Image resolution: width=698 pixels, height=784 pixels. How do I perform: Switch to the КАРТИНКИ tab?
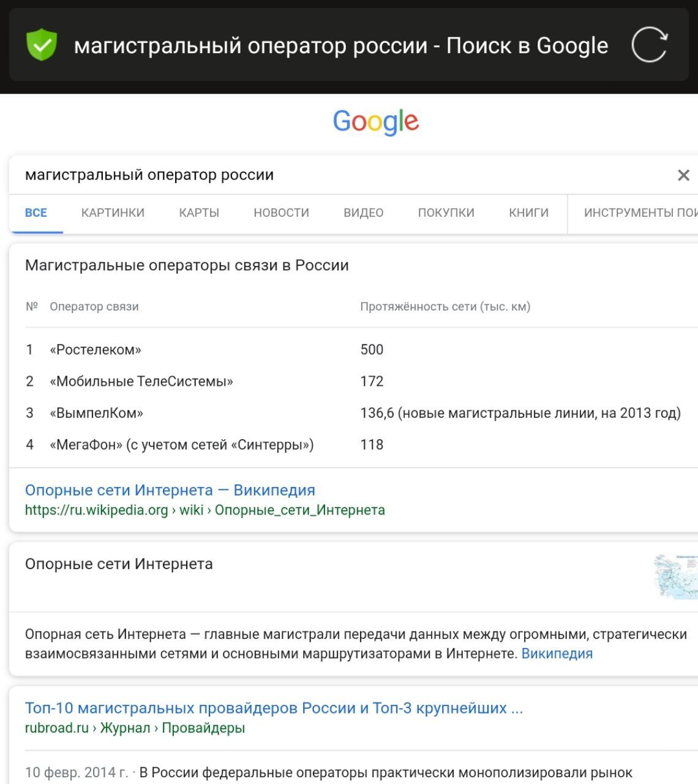click(x=113, y=213)
